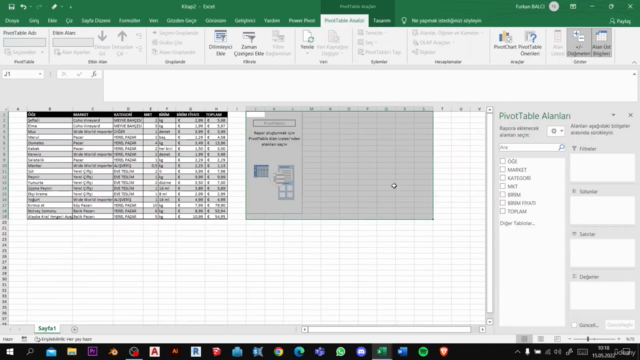Insert a slicer with Dilimleyici Ekle
Viewport: 640px width, 360px height.
220,43
